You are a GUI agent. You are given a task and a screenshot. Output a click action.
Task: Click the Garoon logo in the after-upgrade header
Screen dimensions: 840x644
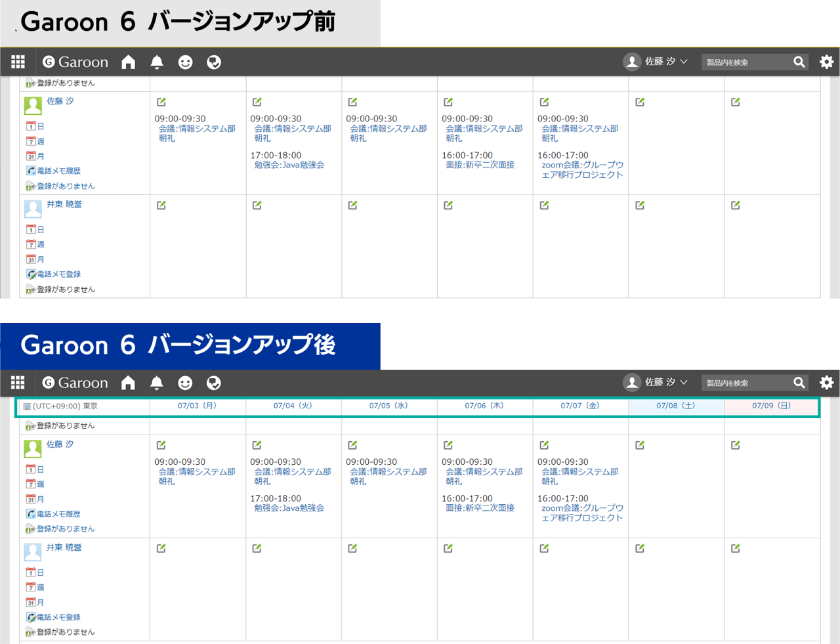(x=75, y=382)
